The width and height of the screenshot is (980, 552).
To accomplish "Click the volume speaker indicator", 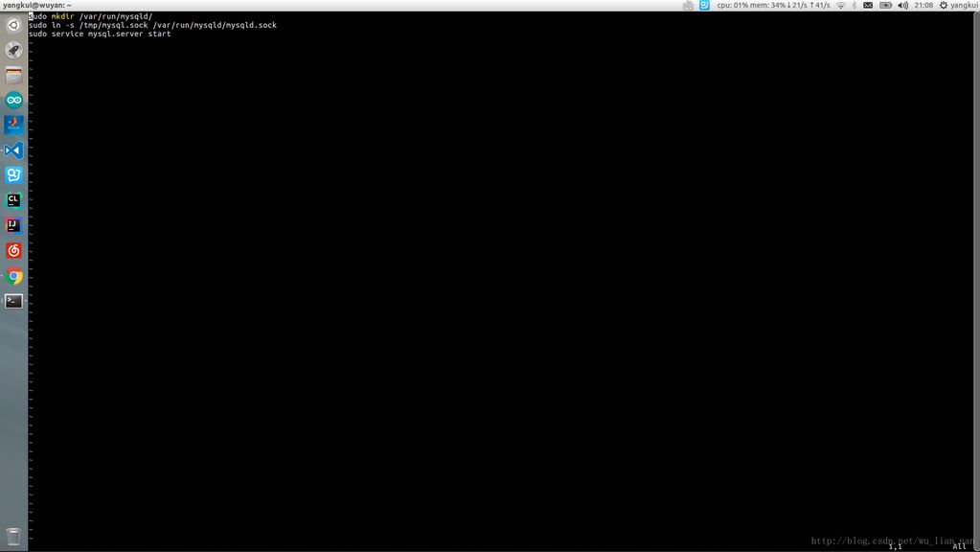I will [902, 5].
